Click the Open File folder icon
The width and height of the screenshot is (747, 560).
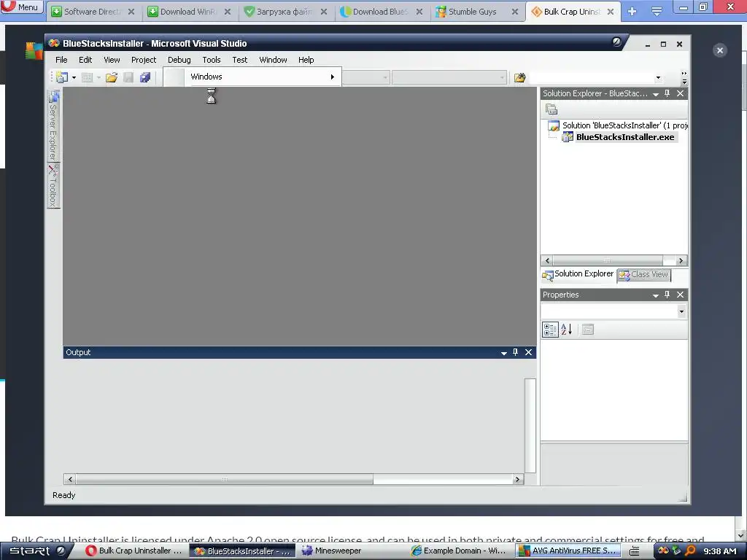(112, 77)
